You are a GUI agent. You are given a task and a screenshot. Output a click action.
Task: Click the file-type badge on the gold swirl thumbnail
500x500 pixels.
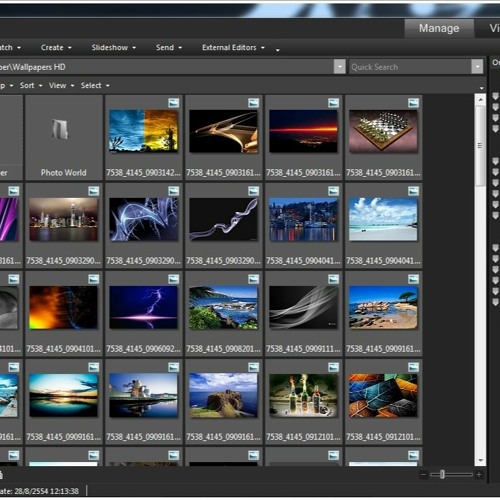[254, 103]
